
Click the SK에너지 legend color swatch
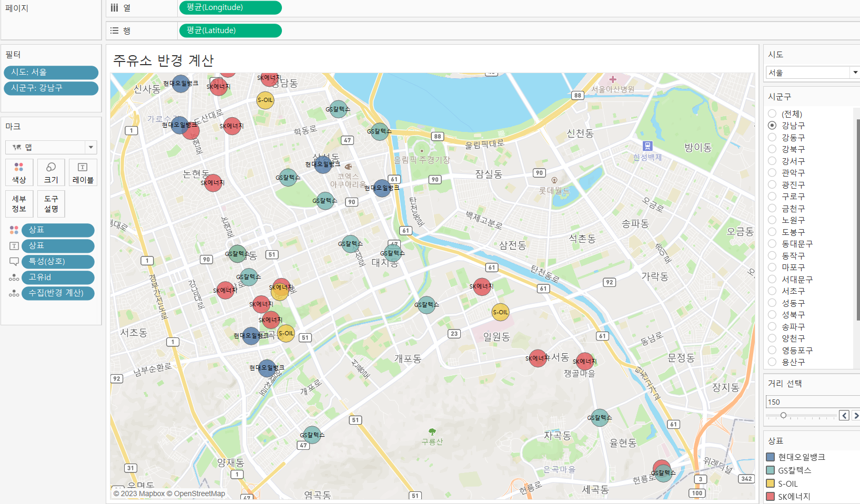coord(771,497)
